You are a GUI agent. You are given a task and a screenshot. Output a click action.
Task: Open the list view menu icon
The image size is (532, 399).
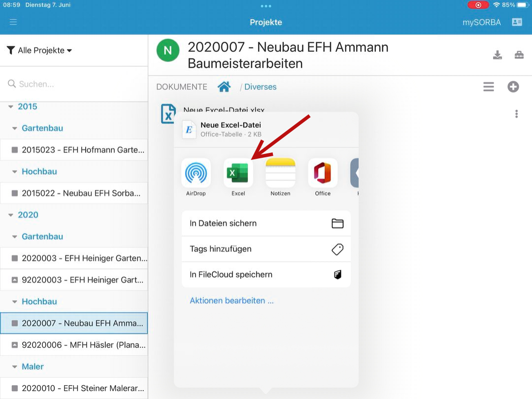[488, 87]
